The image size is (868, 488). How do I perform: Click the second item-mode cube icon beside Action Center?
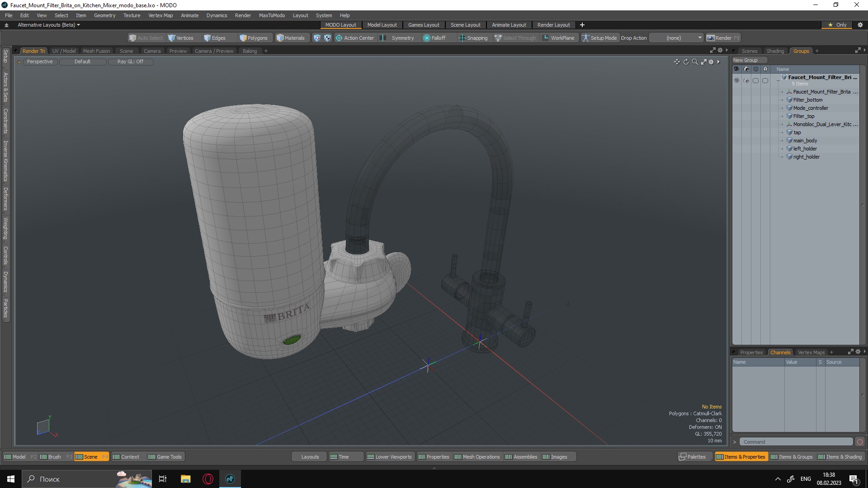click(x=327, y=38)
